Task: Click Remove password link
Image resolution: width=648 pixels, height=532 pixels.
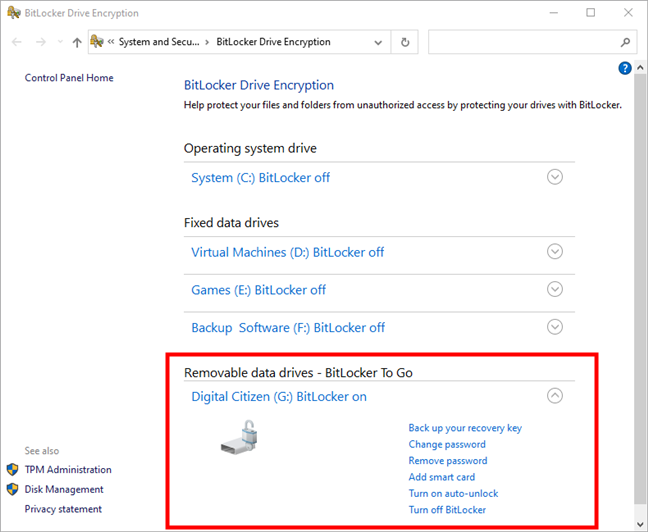Action: [448, 460]
